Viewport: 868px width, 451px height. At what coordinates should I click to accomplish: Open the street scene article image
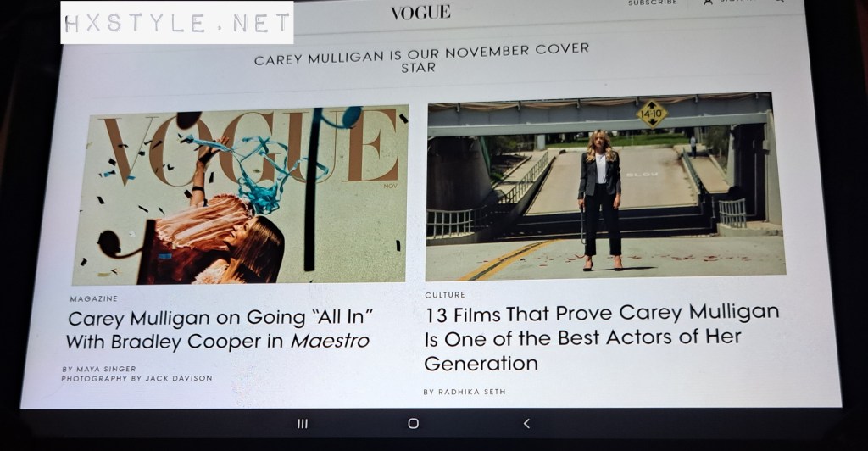click(605, 187)
